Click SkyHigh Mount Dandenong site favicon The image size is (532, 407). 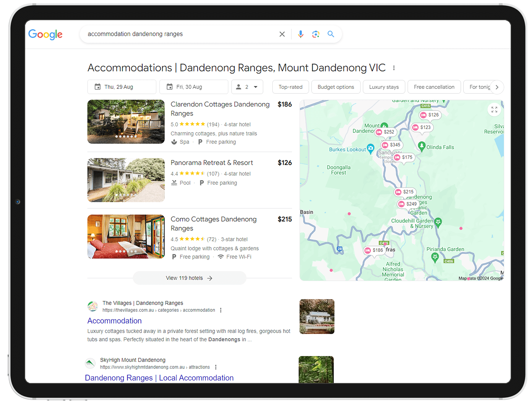[90, 363]
